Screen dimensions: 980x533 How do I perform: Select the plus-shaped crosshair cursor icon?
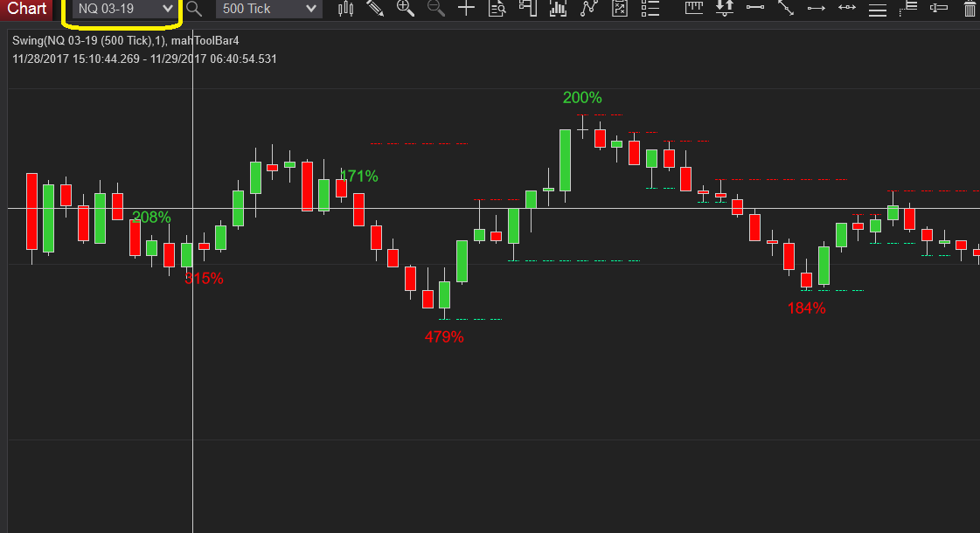[466, 8]
